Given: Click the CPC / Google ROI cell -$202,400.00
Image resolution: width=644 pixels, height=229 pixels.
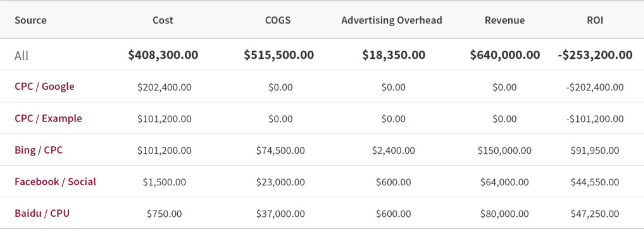Looking at the screenshot, I should (595, 87).
